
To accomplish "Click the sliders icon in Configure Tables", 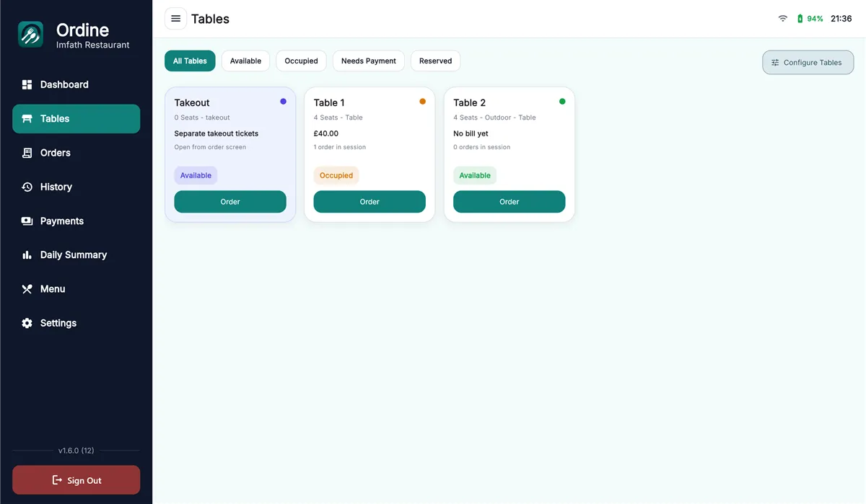I will tap(775, 63).
